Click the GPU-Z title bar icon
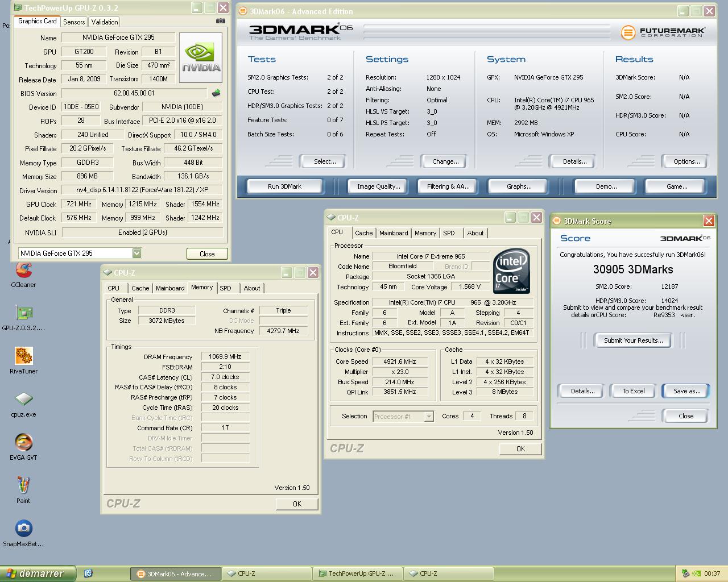The height and width of the screenshot is (582, 728). [18, 8]
